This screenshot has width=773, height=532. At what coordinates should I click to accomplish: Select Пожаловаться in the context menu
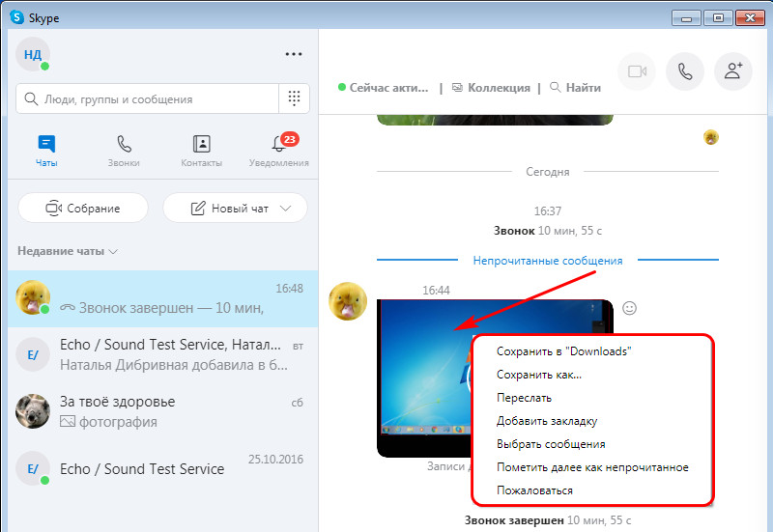pyautogui.click(x=535, y=490)
